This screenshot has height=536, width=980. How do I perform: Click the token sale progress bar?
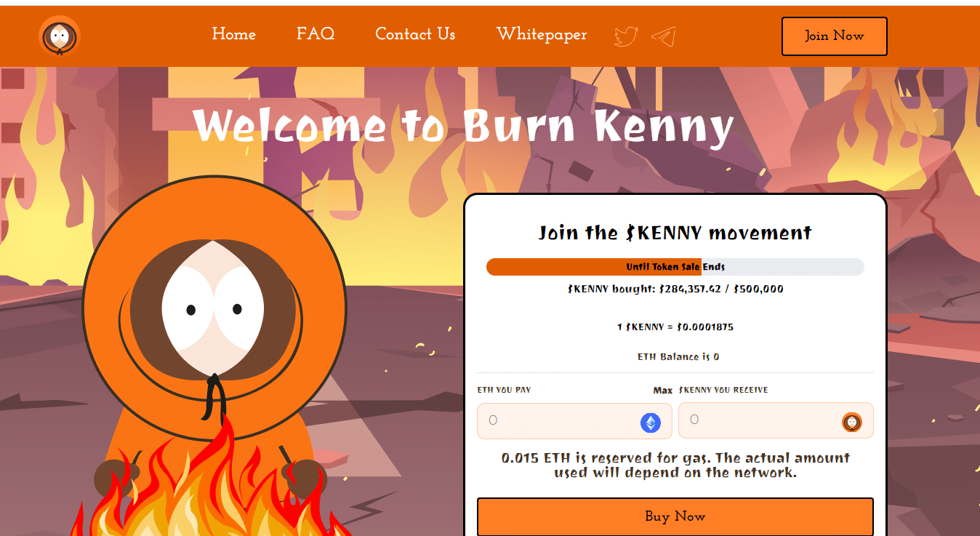(x=675, y=267)
